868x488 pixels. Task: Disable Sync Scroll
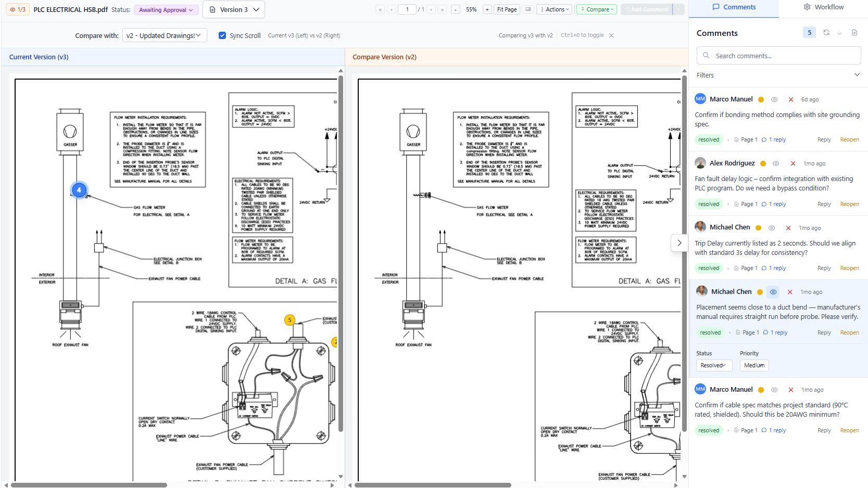pyautogui.click(x=222, y=35)
